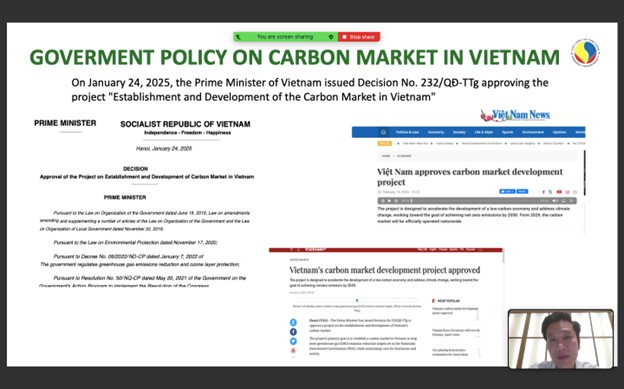Stop the Zoom screen share

coord(359,37)
